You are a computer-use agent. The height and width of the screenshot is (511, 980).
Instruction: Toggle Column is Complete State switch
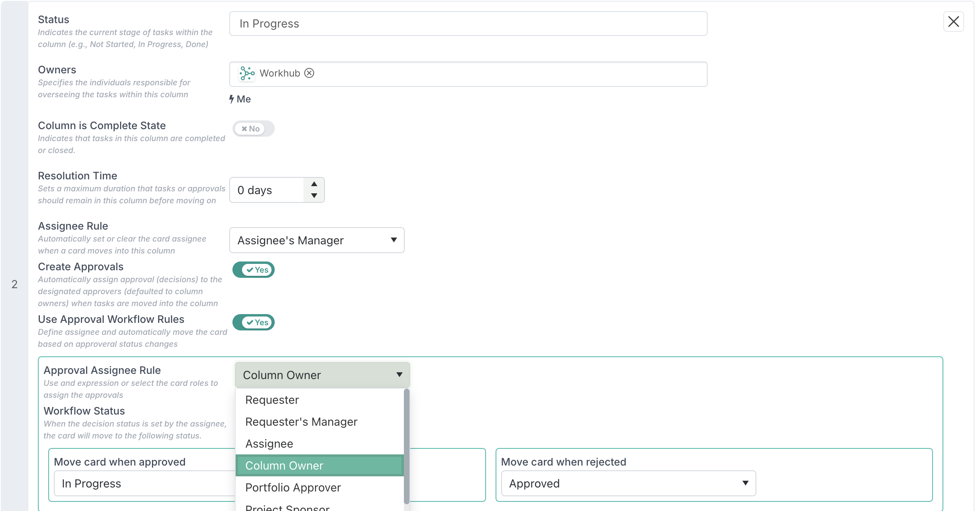coord(254,129)
